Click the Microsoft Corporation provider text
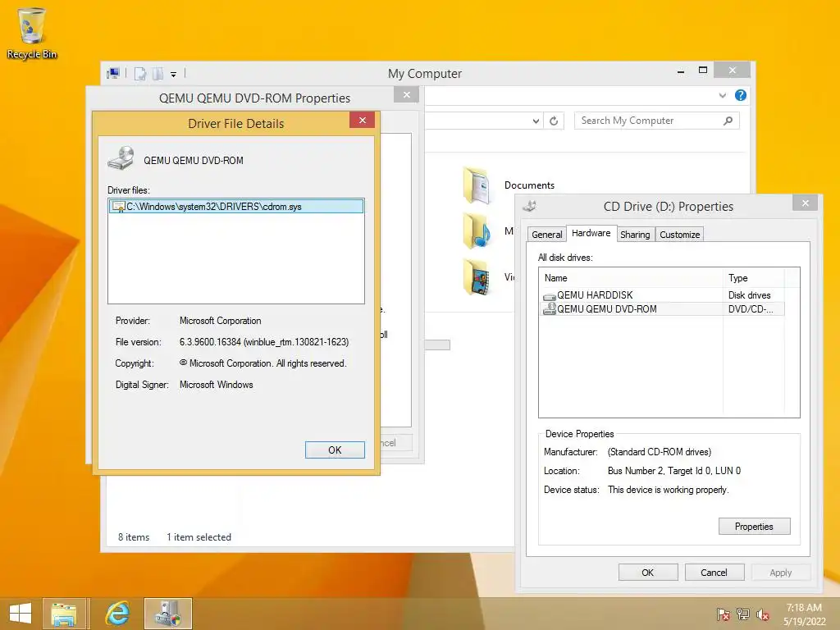Screen dimensions: 840x630 pos(220,321)
